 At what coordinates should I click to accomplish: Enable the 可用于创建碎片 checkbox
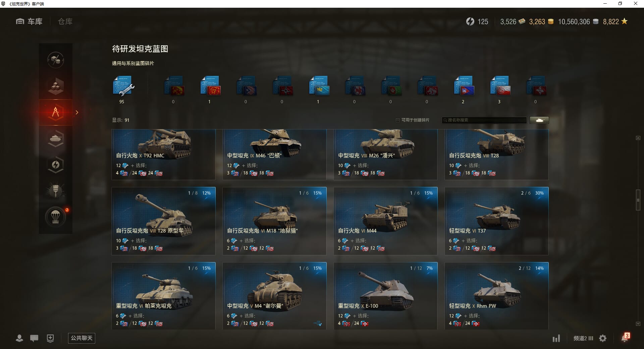(x=398, y=120)
